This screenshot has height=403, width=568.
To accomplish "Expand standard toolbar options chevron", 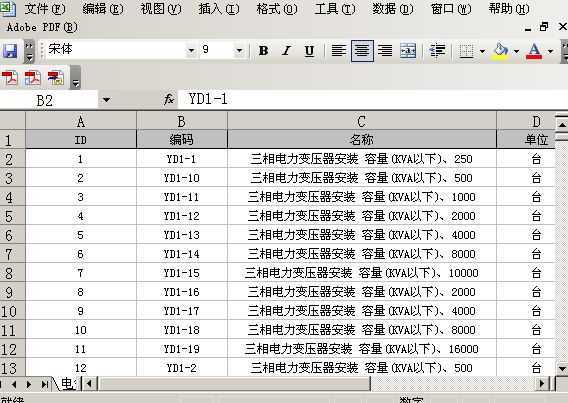I will 29,52.
